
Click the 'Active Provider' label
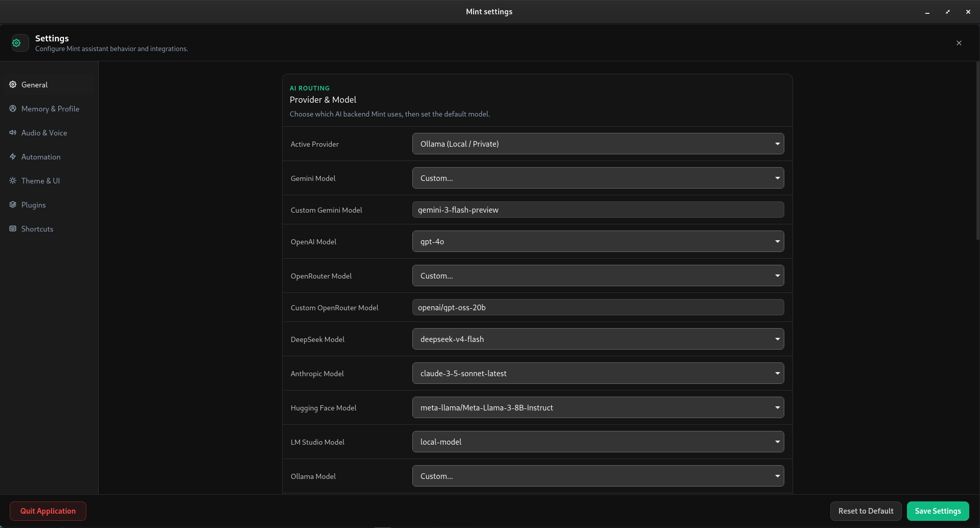315,144
